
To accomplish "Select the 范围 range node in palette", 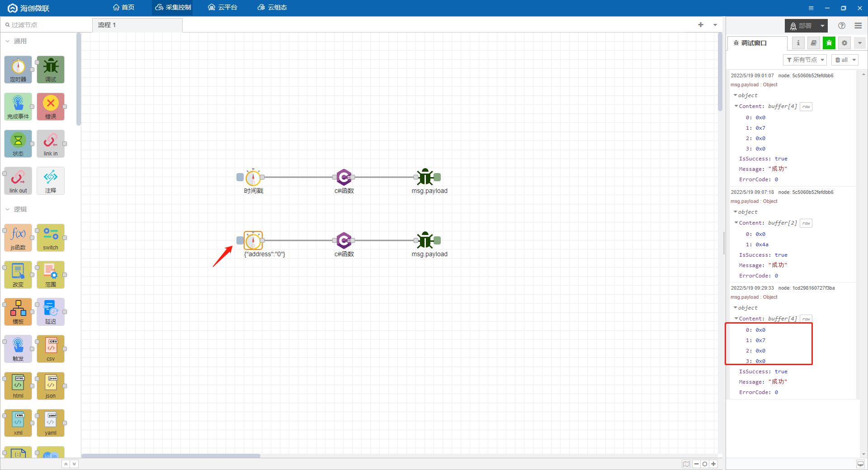I will point(51,275).
